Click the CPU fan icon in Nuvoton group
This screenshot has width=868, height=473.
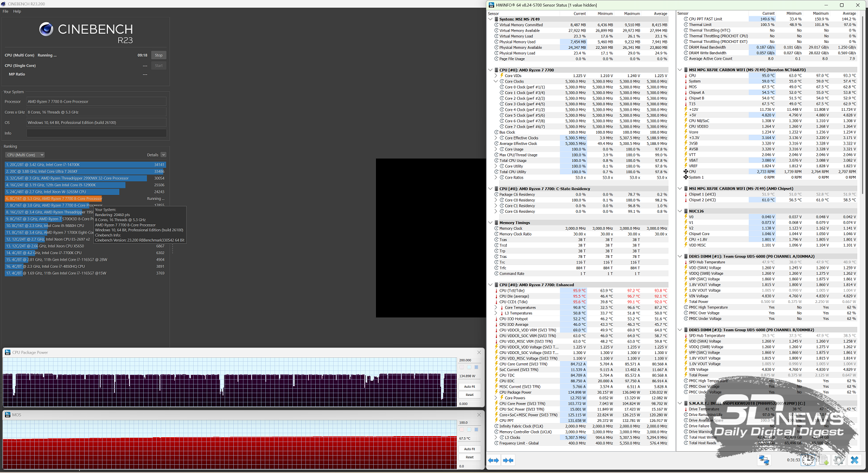pyautogui.click(x=686, y=172)
